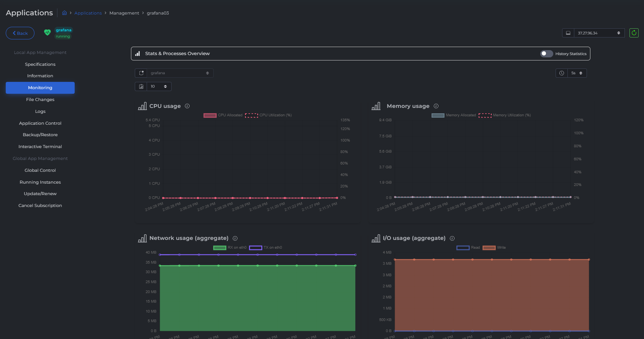Open Logs in the sidebar
Viewport: 644px width, 339px height.
40,111
